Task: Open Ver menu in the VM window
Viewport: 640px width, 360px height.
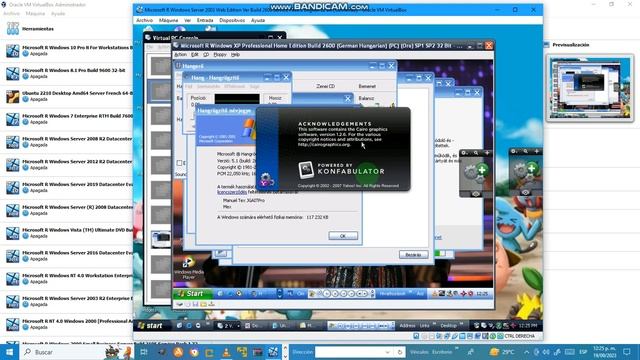Action: (187, 20)
